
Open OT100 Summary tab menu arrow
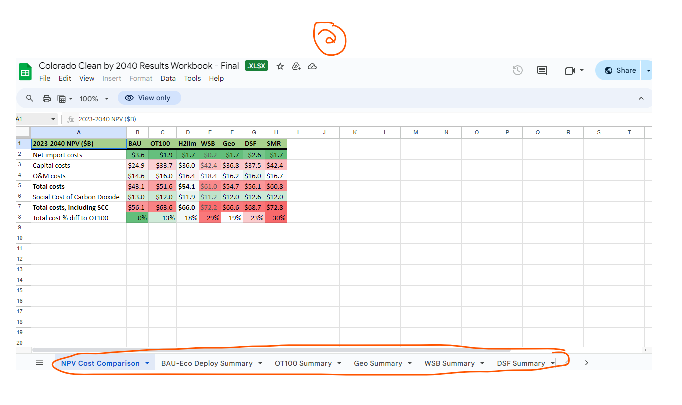339,363
